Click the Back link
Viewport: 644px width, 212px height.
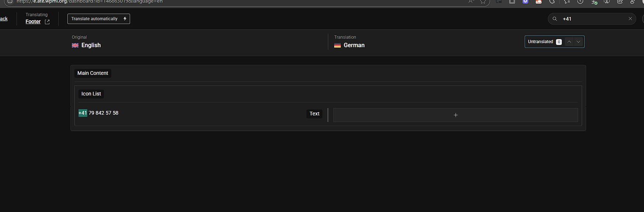point(4,19)
